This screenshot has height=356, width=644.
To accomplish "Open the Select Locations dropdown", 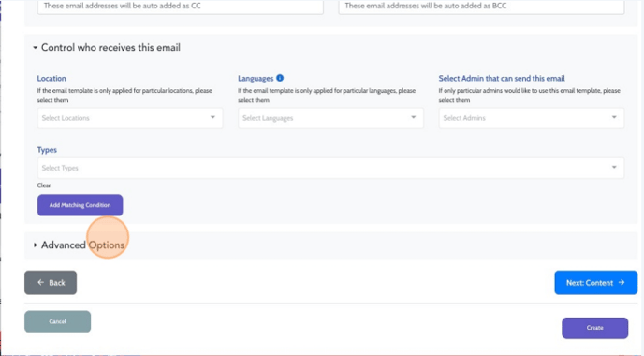I will click(x=130, y=118).
